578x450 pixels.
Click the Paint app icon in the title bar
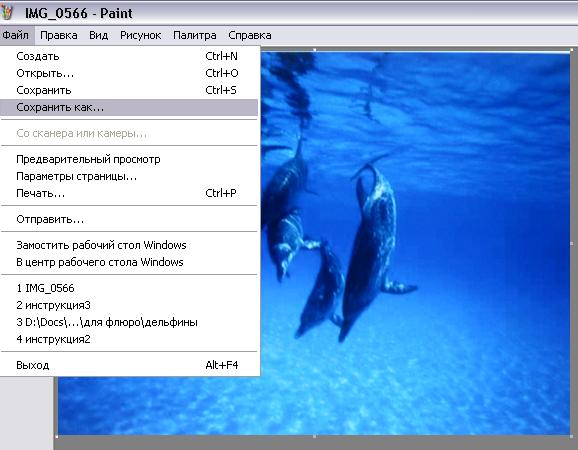(6, 12)
